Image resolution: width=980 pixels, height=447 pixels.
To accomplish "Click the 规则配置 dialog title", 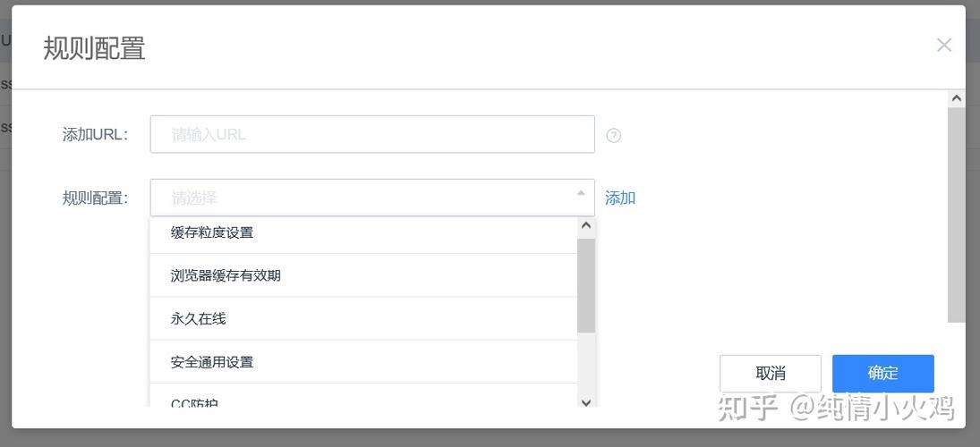I will [94, 48].
